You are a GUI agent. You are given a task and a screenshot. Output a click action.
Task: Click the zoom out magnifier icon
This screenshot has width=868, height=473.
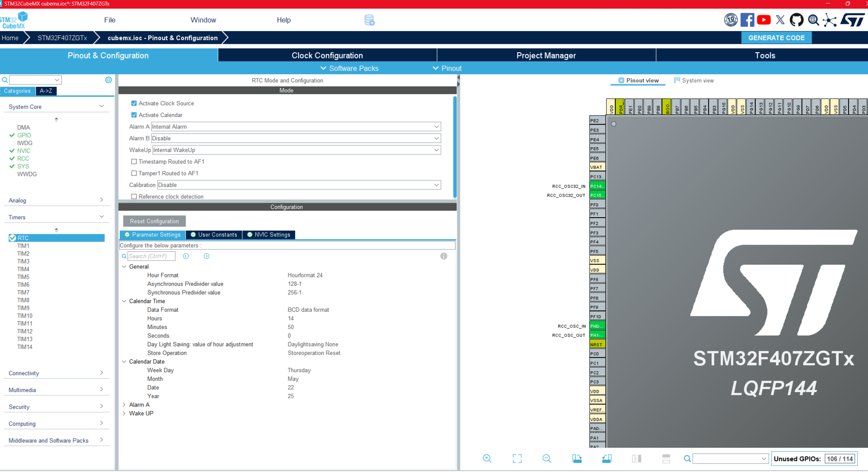pyautogui.click(x=547, y=458)
